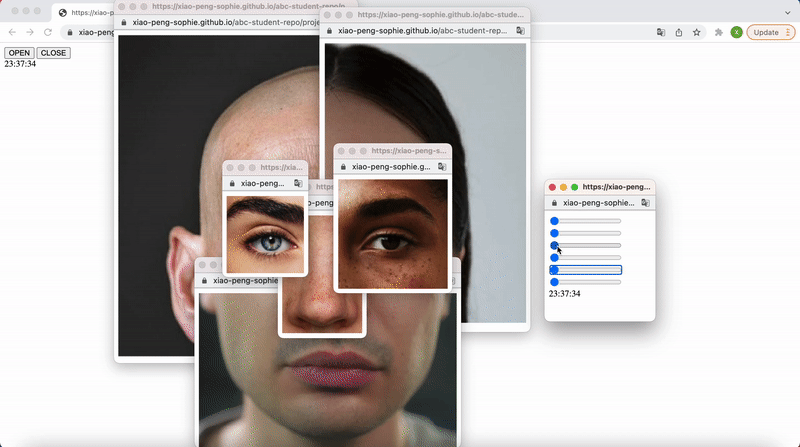Click lock icon in brown eye window
The image size is (800, 447).
(x=343, y=167)
